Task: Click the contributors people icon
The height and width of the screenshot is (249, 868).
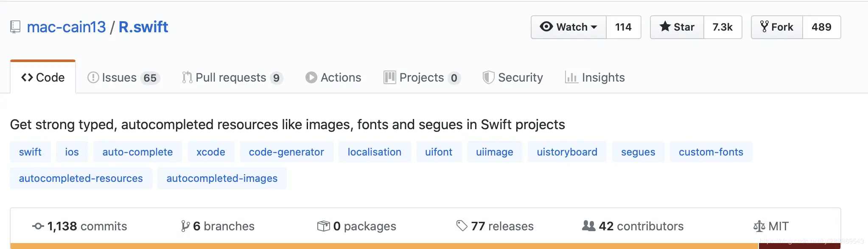Action: [589, 226]
